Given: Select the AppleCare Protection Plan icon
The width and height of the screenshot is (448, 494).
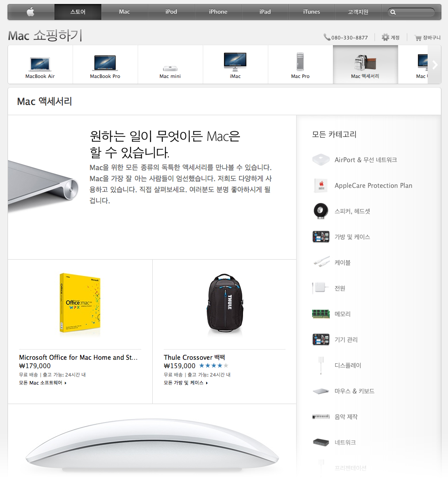Looking at the screenshot, I should (x=321, y=186).
